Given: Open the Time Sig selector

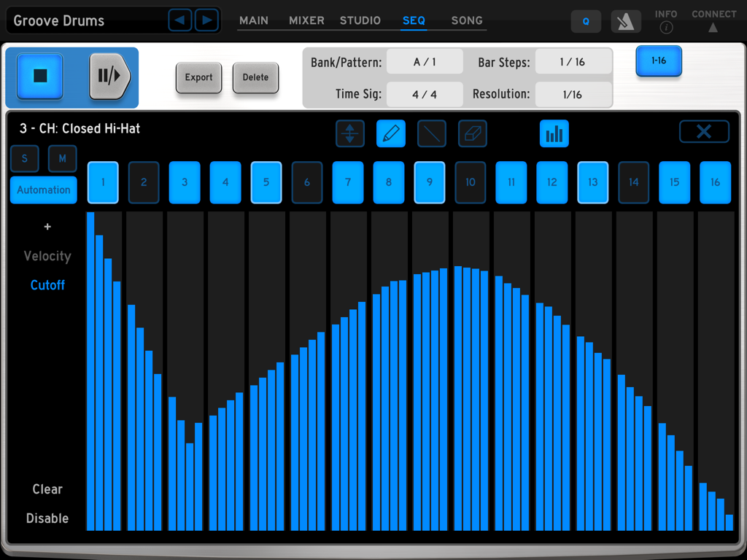Looking at the screenshot, I should pos(425,94).
